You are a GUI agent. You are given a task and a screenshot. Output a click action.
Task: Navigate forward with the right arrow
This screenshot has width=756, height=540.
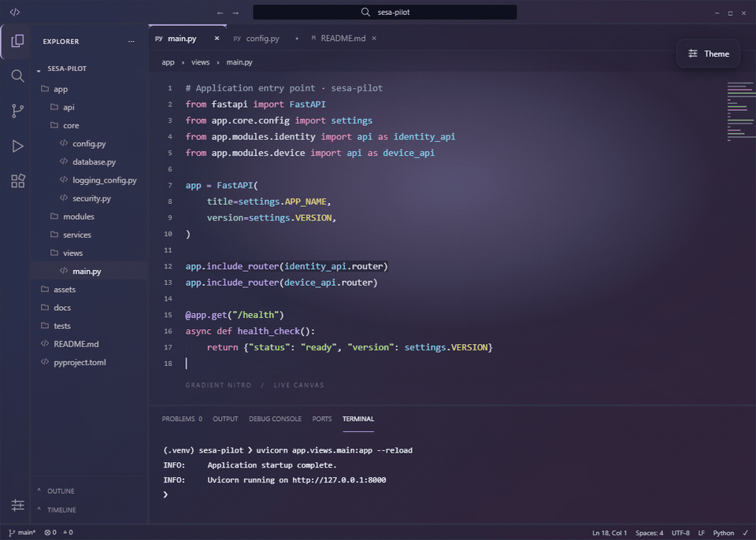235,13
